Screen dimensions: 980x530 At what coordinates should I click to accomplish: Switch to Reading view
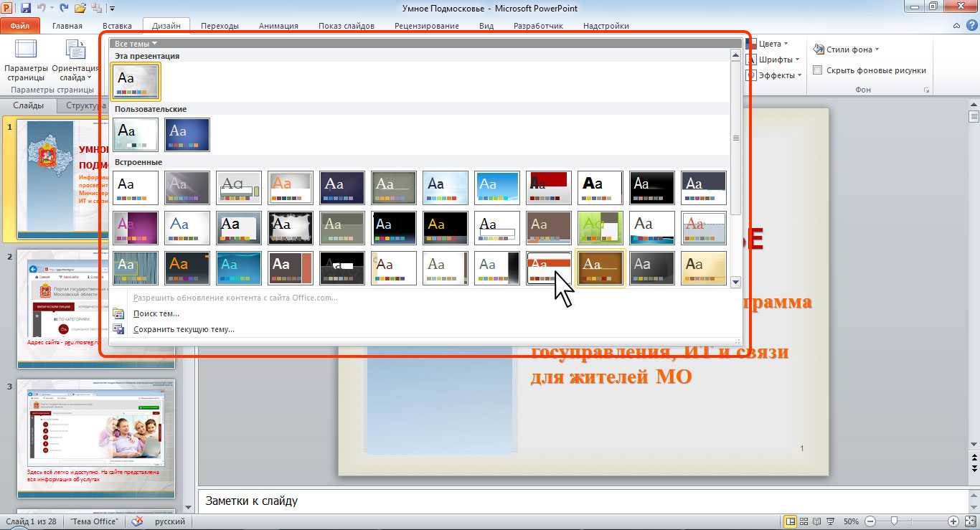tap(818, 521)
